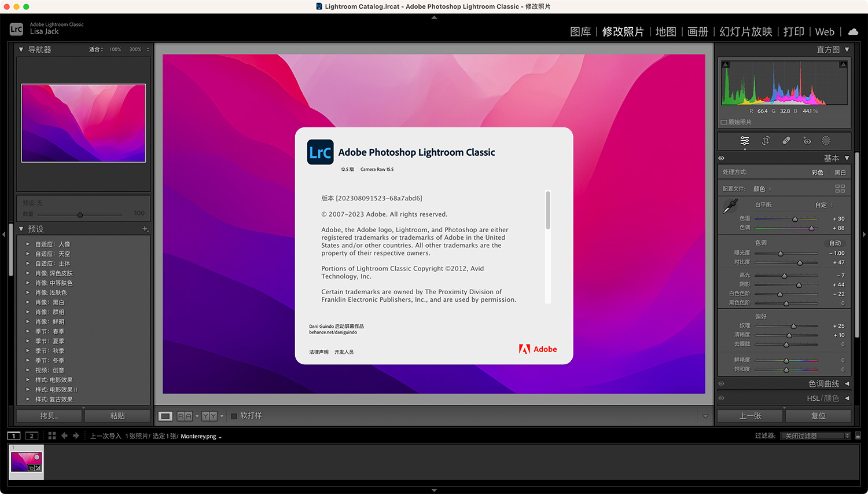Image resolution: width=868 pixels, height=494 pixels.
Task: Switch to the 打印 module
Action: [794, 32]
